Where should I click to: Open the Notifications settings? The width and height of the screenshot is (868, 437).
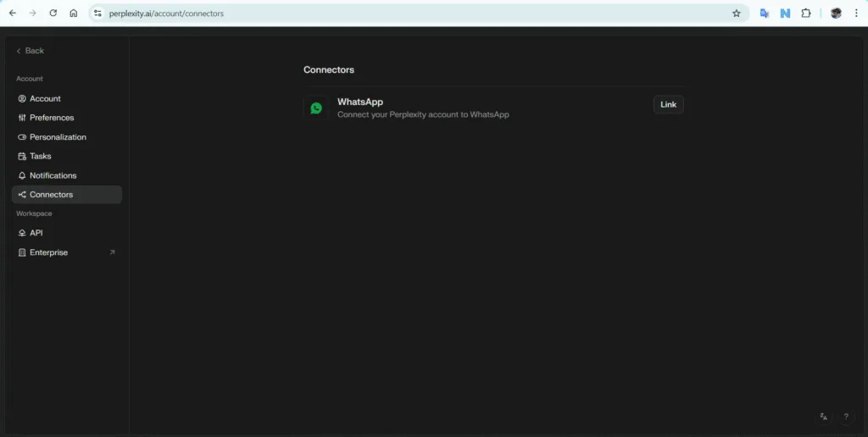[66, 175]
